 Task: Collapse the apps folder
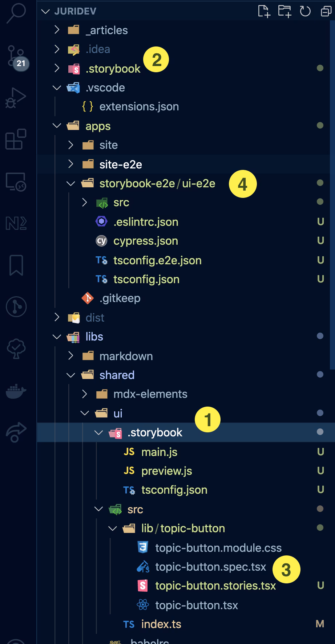pyautogui.click(x=57, y=126)
